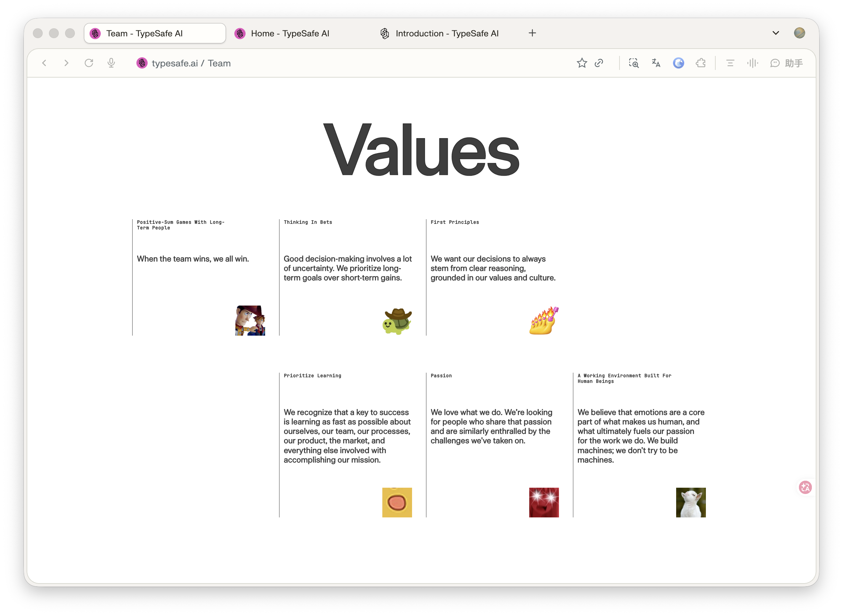Click the Values heading
843x616 pixels.
(421, 150)
